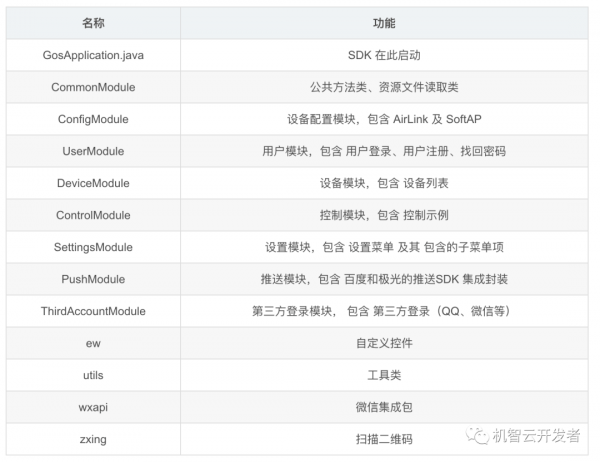The width and height of the screenshot is (600, 462).
Task: Select the CommonModule name cell
Action: coord(93,87)
